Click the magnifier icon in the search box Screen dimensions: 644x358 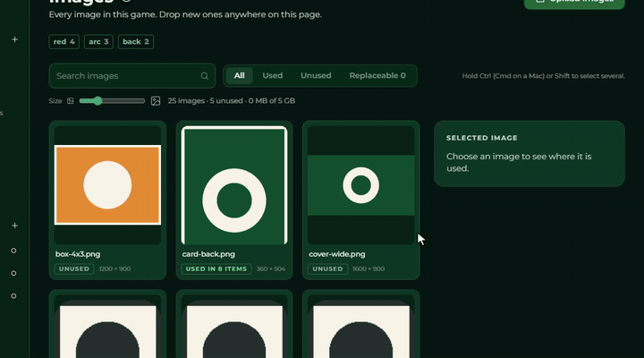[x=204, y=76]
